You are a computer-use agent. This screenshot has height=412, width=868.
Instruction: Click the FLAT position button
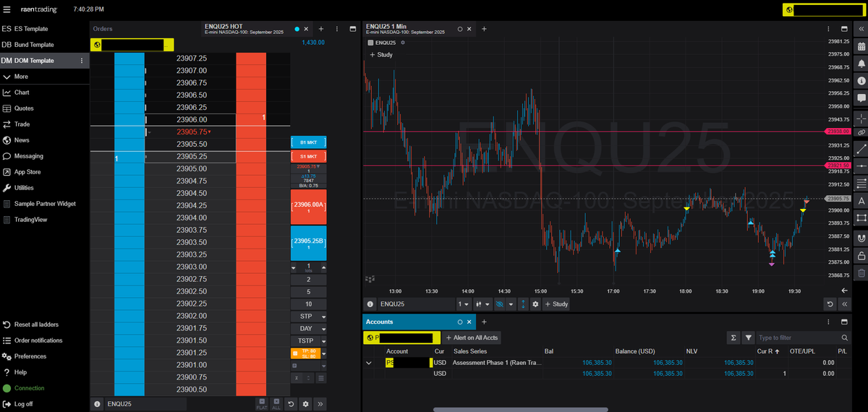tap(263, 404)
